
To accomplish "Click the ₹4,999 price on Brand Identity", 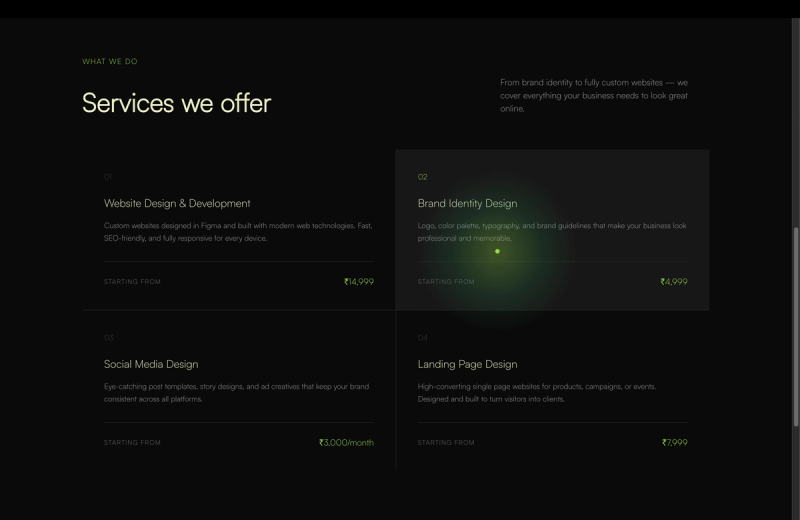I will (x=673, y=282).
